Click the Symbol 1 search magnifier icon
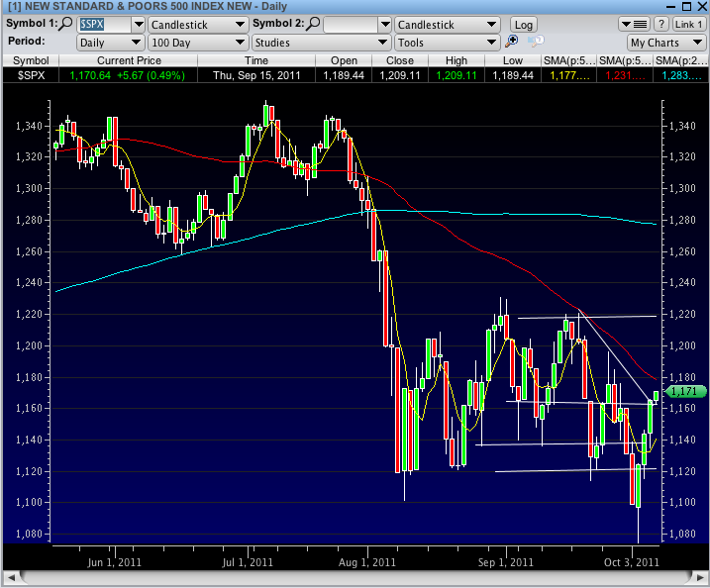 pyautogui.click(x=66, y=24)
